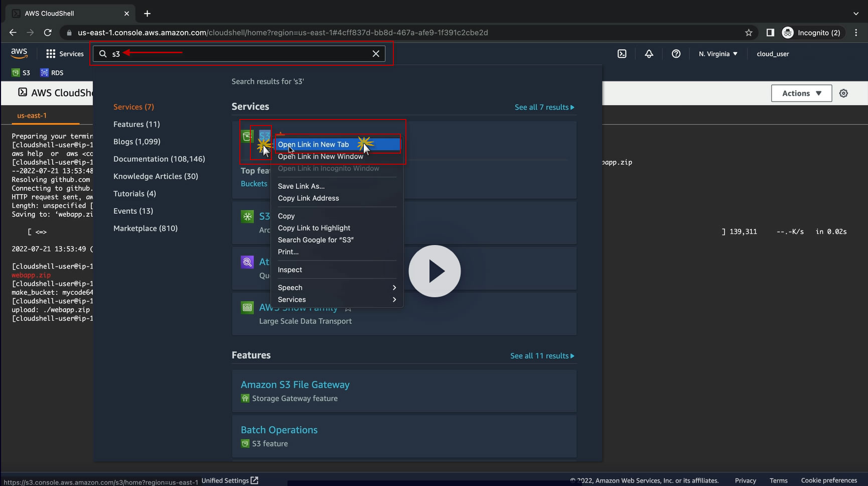Favorite AWS Snow Family with star
This screenshot has height=486, width=868.
pyautogui.click(x=348, y=307)
